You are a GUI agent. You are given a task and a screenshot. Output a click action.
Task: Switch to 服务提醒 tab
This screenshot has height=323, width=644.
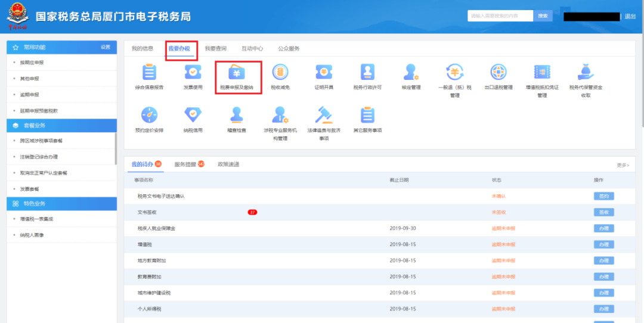point(185,164)
